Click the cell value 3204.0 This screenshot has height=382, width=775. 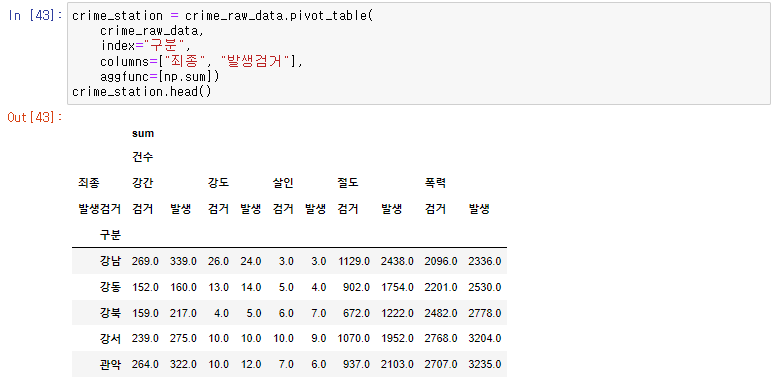pos(484,339)
